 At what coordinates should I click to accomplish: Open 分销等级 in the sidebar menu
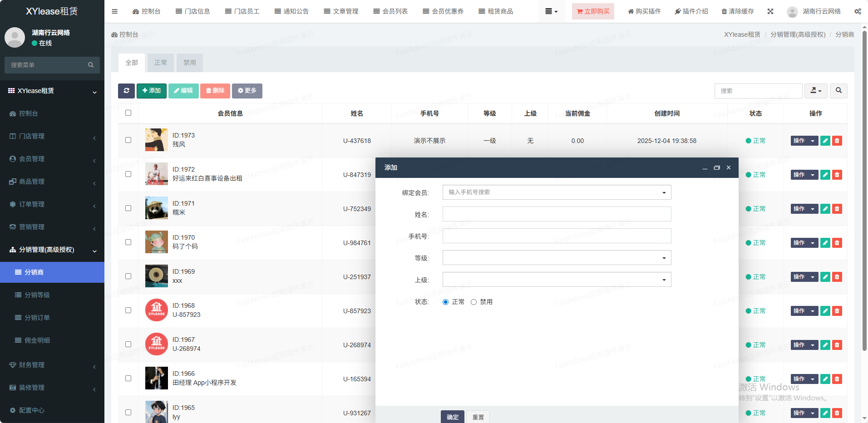tap(37, 295)
